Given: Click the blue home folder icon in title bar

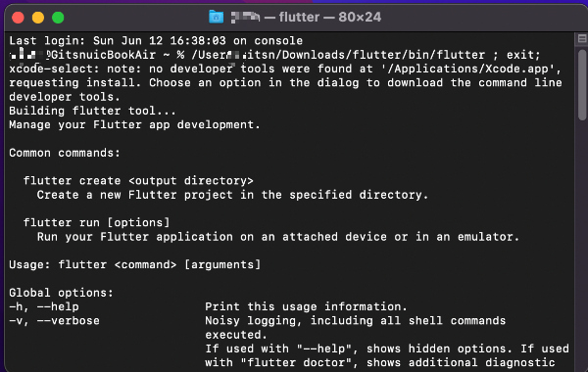Looking at the screenshot, I should [216, 17].
